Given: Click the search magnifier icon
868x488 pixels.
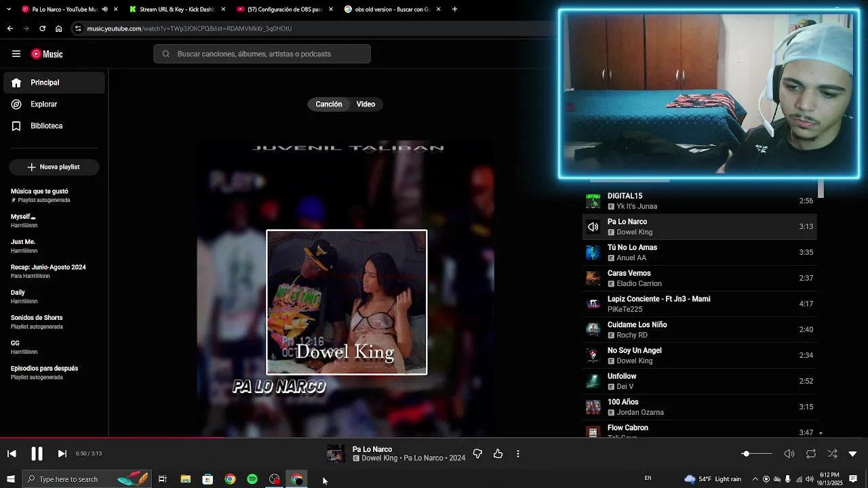Looking at the screenshot, I should 165,54.
